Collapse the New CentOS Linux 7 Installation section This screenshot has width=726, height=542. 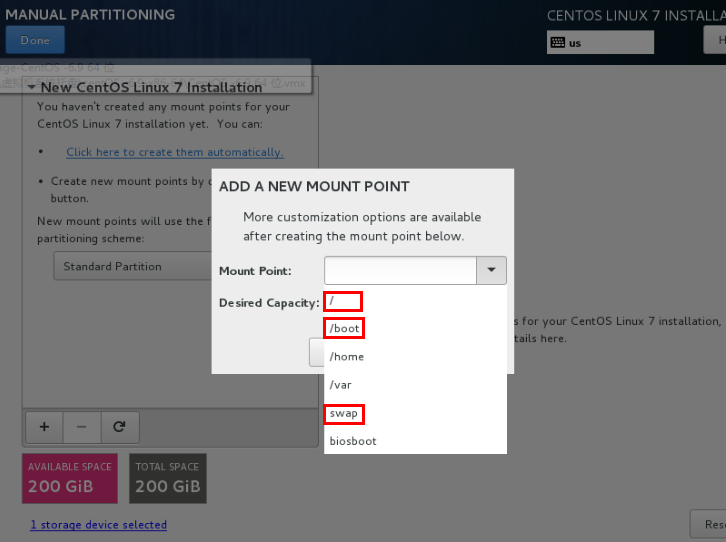point(31,87)
